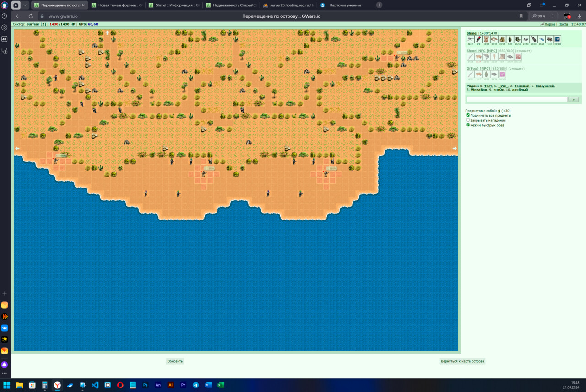Viewport: 586px width, 392px height.
Task: Switch to the 'Новая тема в форуме' tab
Action: coord(117,5)
